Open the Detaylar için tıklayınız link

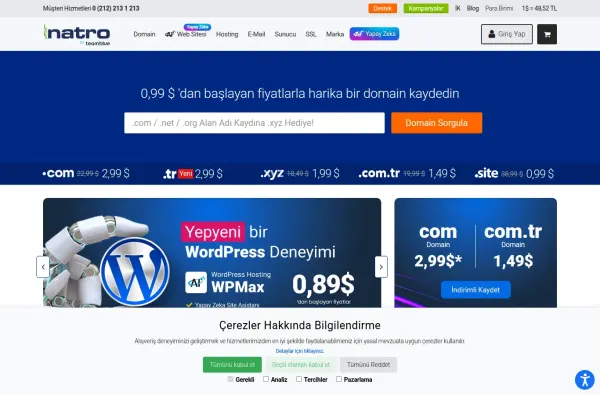click(300, 351)
